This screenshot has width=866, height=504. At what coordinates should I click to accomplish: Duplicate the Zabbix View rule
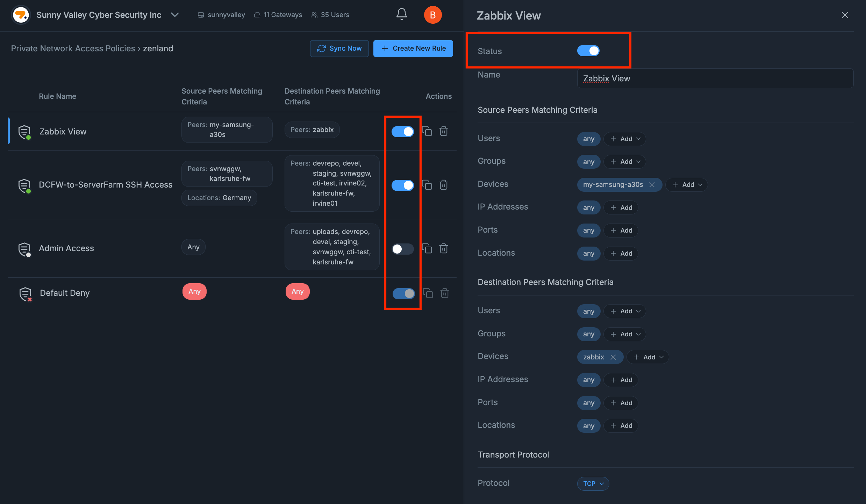tap(427, 131)
